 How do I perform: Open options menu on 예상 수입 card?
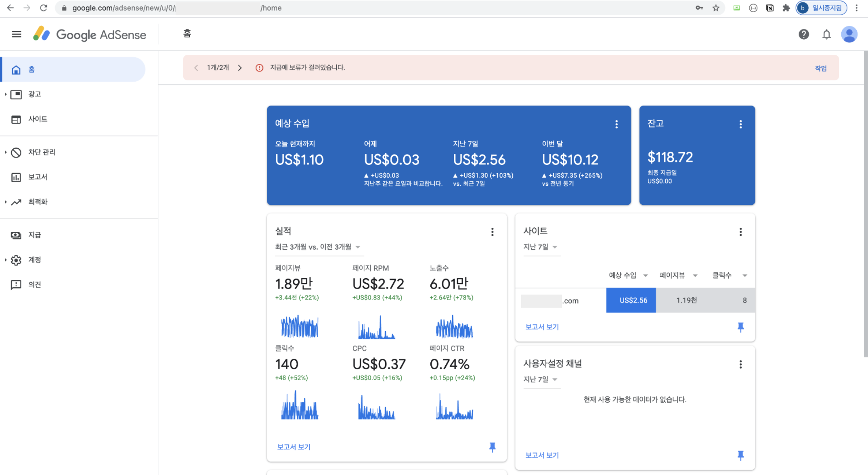click(x=616, y=124)
